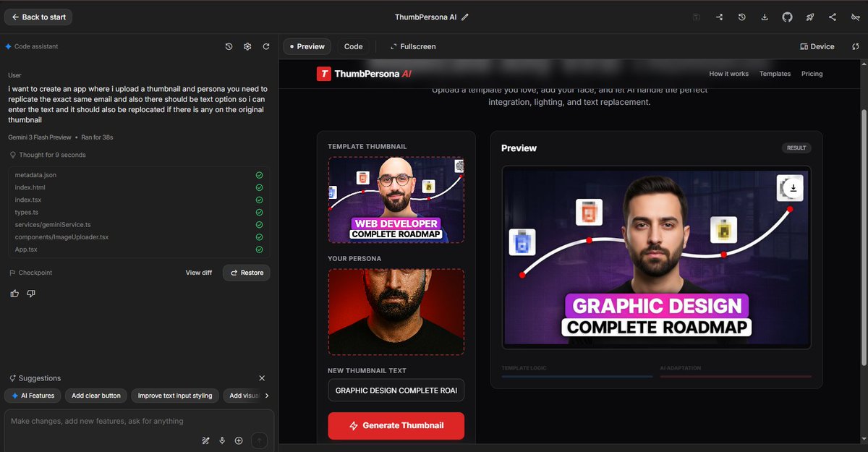868x452 pixels.
Task: Click the View diff link
Action: (199, 273)
